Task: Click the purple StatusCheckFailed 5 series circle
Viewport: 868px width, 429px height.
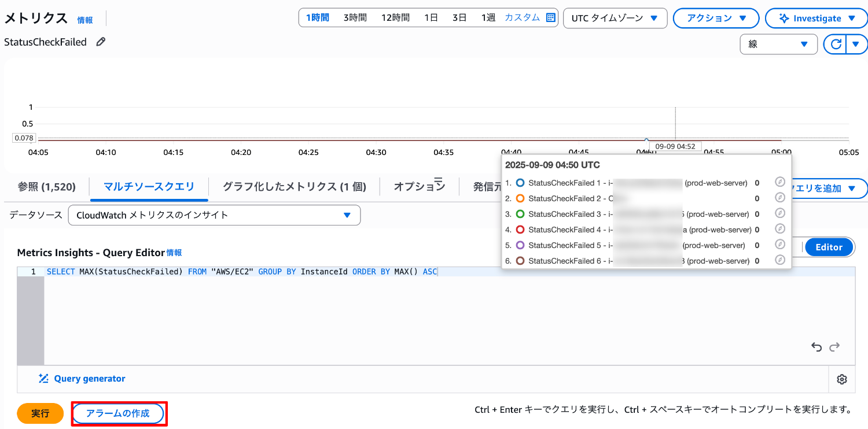Action: 520,245
